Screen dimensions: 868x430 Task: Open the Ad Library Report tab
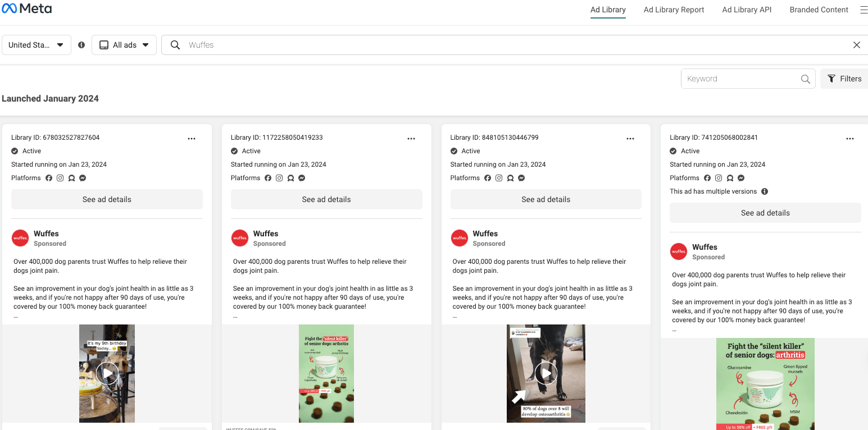point(674,10)
